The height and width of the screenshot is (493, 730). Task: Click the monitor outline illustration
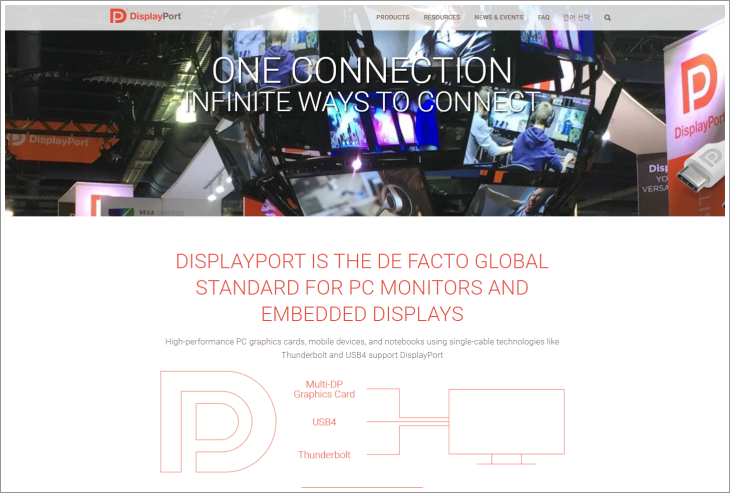point(507,426)
